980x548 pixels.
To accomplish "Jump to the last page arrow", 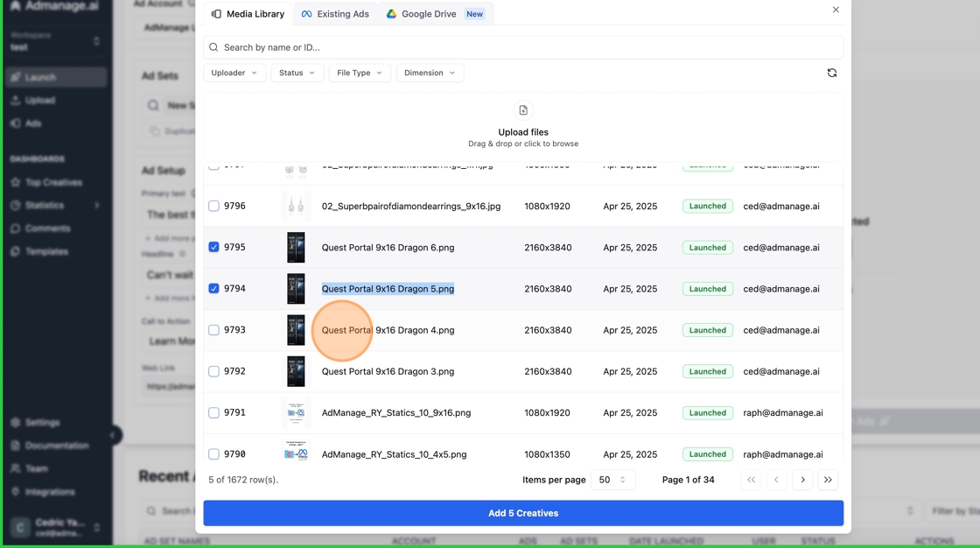I will coord(828,480).
